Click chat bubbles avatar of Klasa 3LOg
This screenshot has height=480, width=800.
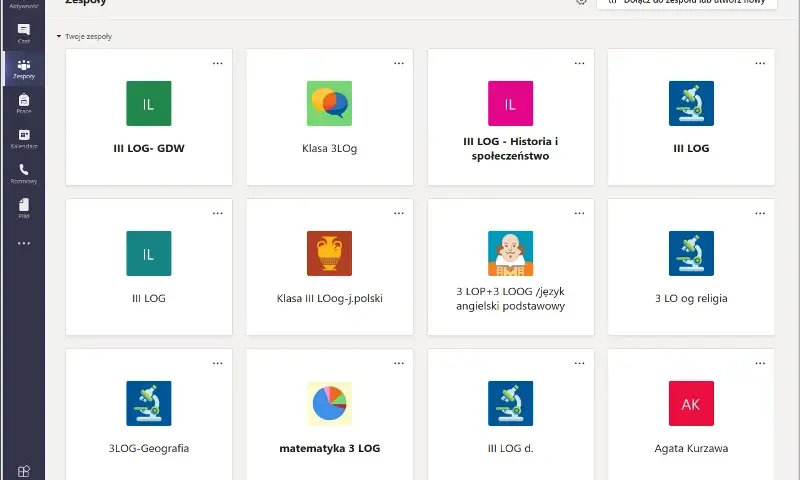coord(329,103)
